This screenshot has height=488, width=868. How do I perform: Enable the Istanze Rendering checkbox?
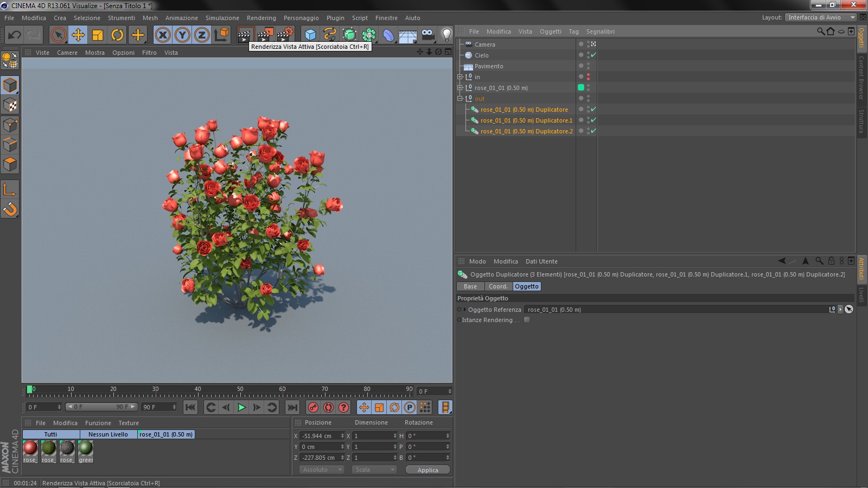tap(527, 320)
